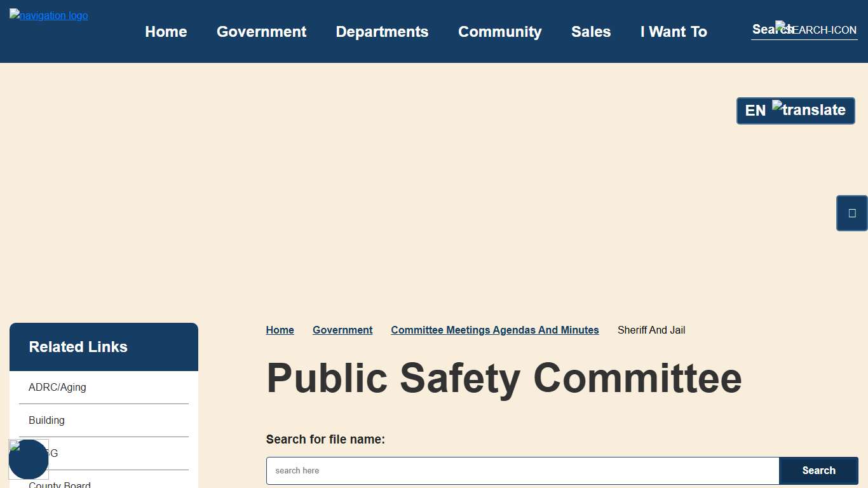This screenshot has height=488, width=868.
Task: Open the Community menu item
Action: [500, 31]
